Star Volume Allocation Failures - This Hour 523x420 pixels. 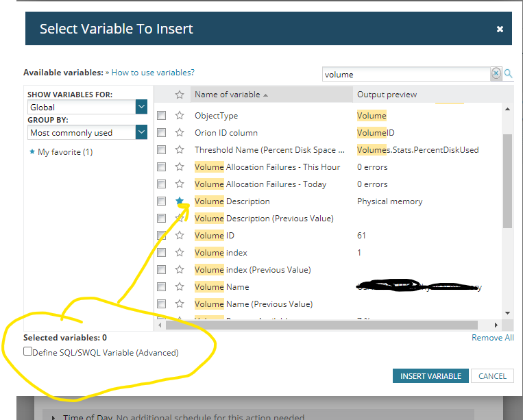coord(180,166)
